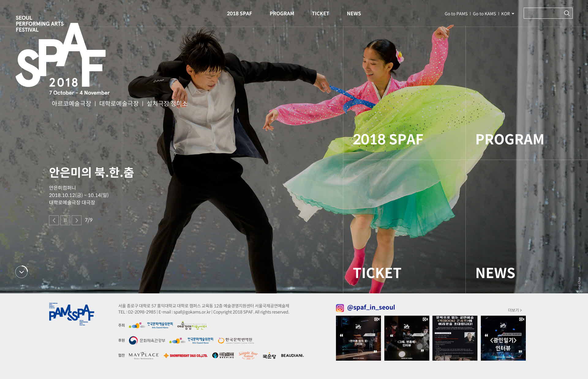The width and height of the screenshot is (588, 379).
Task: Open the 광인일기 interview Instagram thumbnail
Action: [503, 338]
